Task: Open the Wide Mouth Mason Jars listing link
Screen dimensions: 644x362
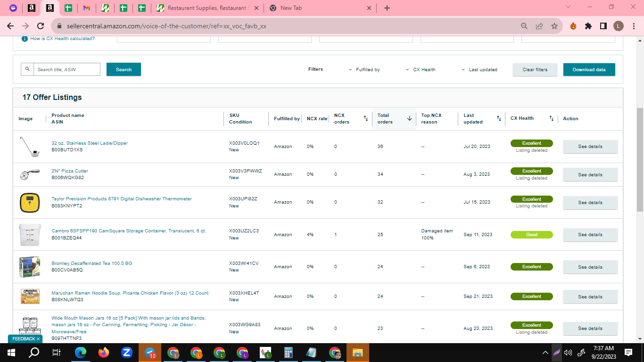Action: tap(128, 325)
